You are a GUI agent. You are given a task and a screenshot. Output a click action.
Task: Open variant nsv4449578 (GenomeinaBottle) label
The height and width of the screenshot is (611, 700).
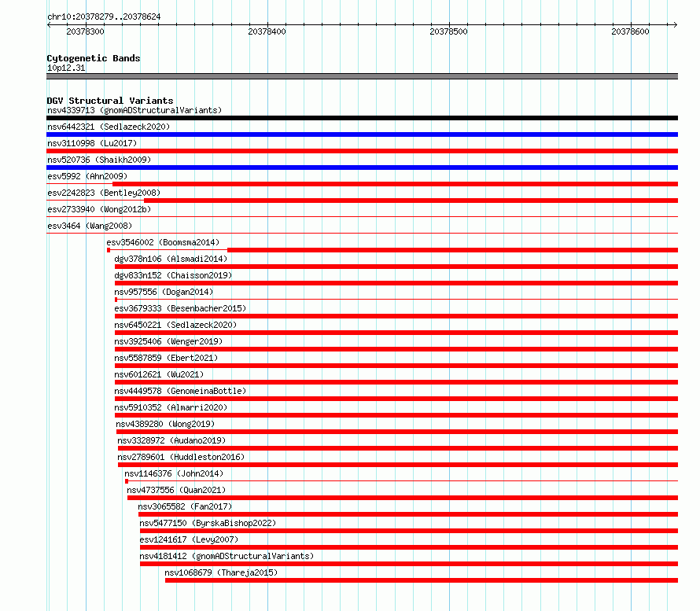point(180,391)
